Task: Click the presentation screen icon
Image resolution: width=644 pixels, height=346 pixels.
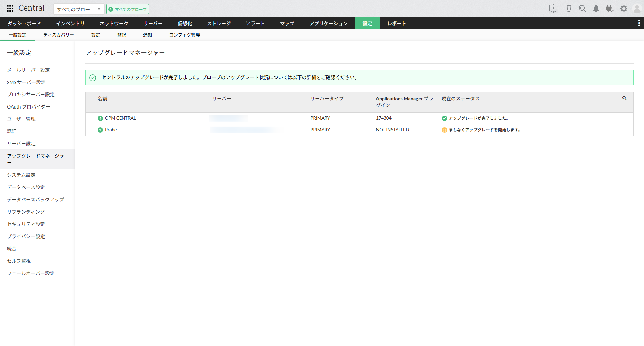Action: (x=553, y=9)
